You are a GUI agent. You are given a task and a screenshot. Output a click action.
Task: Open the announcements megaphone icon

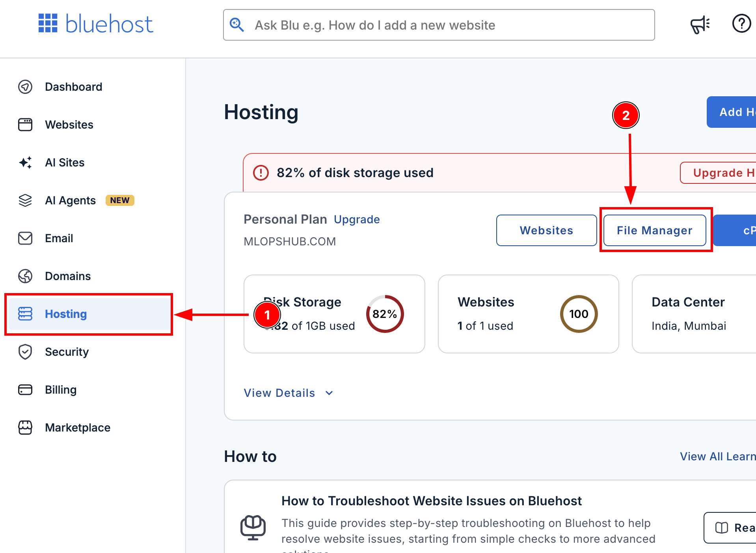700,25
